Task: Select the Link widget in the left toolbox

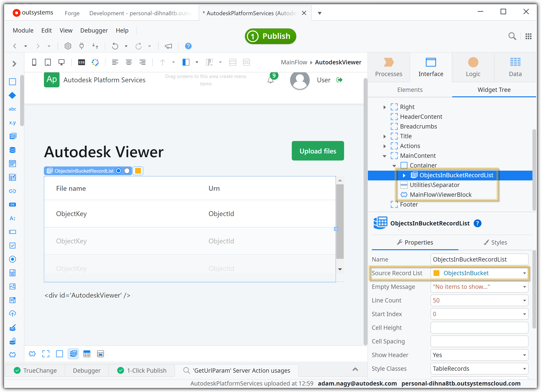Action: (x=12, y=191)
